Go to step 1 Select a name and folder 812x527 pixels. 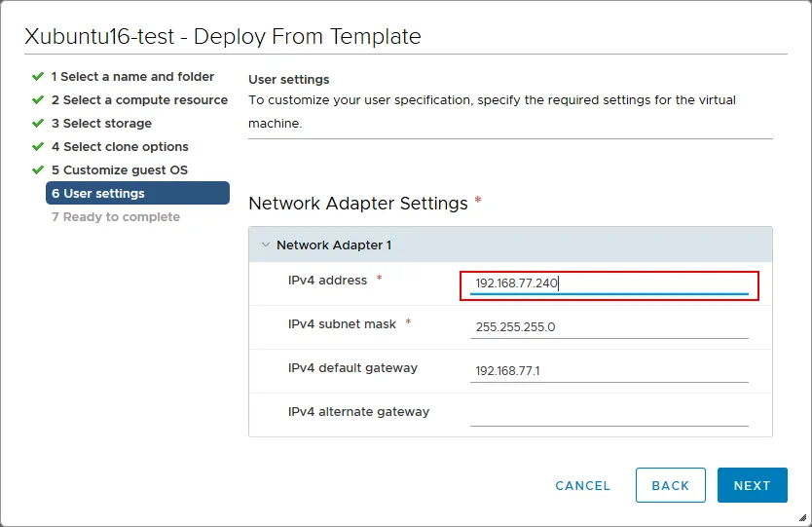(132, 76)
